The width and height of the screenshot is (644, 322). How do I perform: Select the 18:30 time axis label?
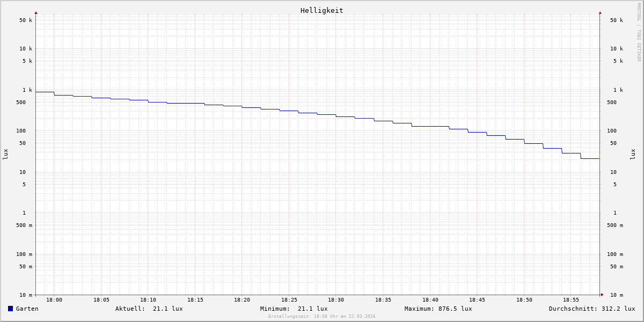pyautogui.click(x=336, y=300)
